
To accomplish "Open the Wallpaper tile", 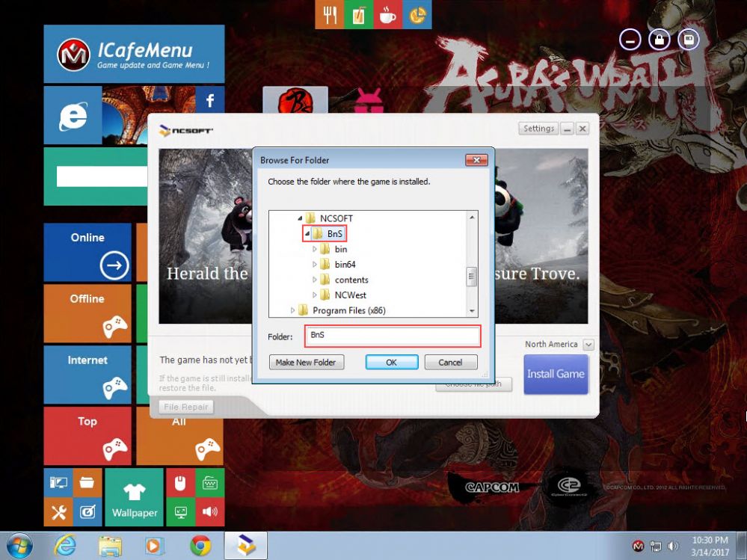I will point(134,497).
